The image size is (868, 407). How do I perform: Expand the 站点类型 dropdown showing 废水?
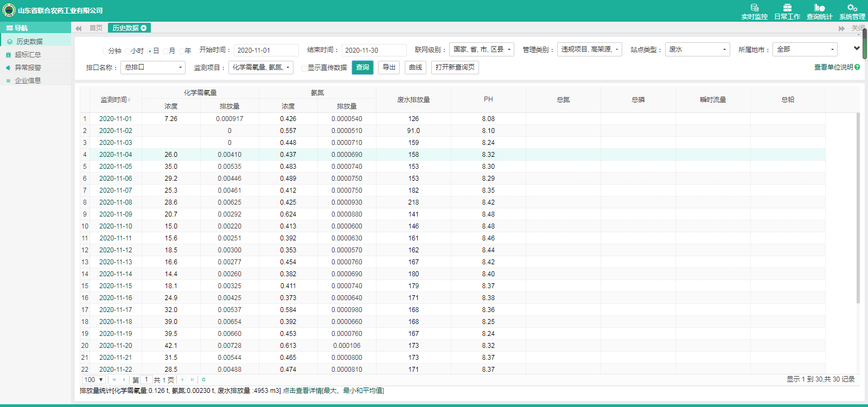tap(697, 49)
